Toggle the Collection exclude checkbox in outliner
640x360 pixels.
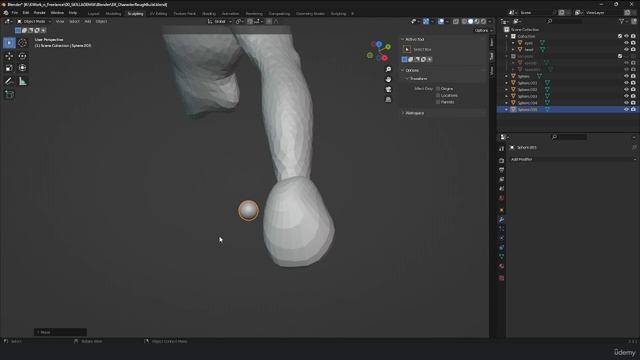pos(620,36)
